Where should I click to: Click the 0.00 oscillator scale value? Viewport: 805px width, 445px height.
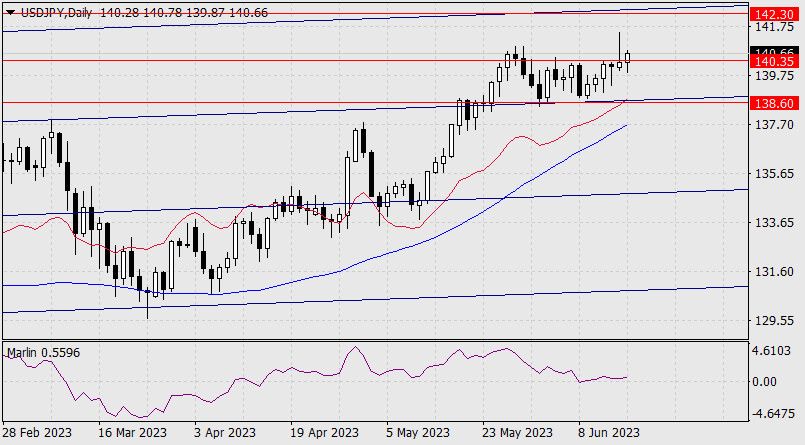point(764,381)
